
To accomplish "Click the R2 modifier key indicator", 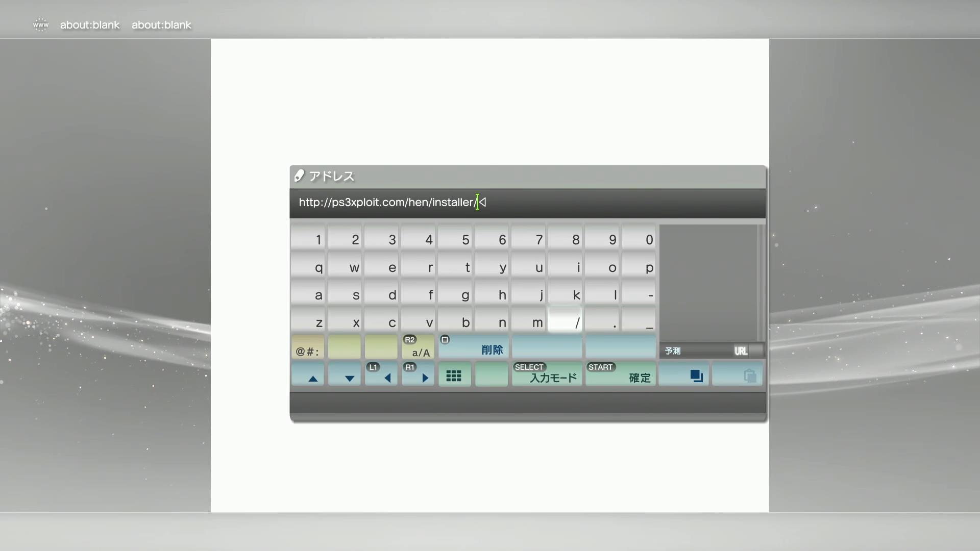I will [409, 339].
